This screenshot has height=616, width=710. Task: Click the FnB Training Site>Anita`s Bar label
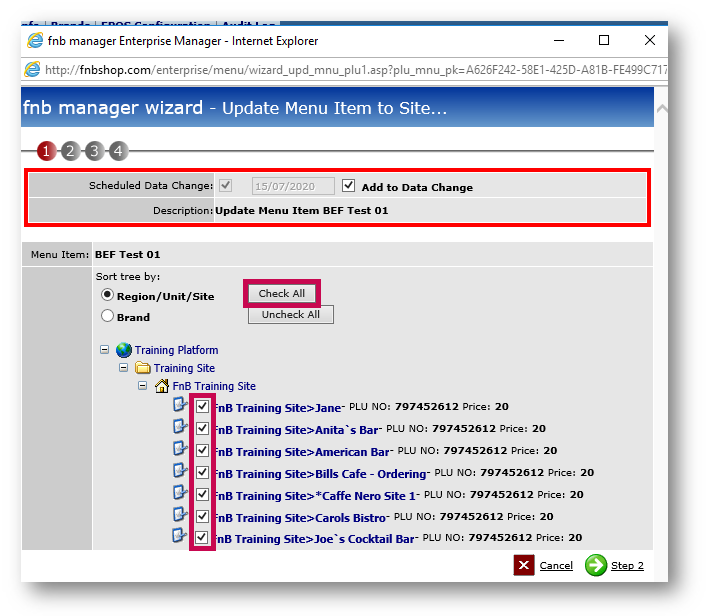297,430
